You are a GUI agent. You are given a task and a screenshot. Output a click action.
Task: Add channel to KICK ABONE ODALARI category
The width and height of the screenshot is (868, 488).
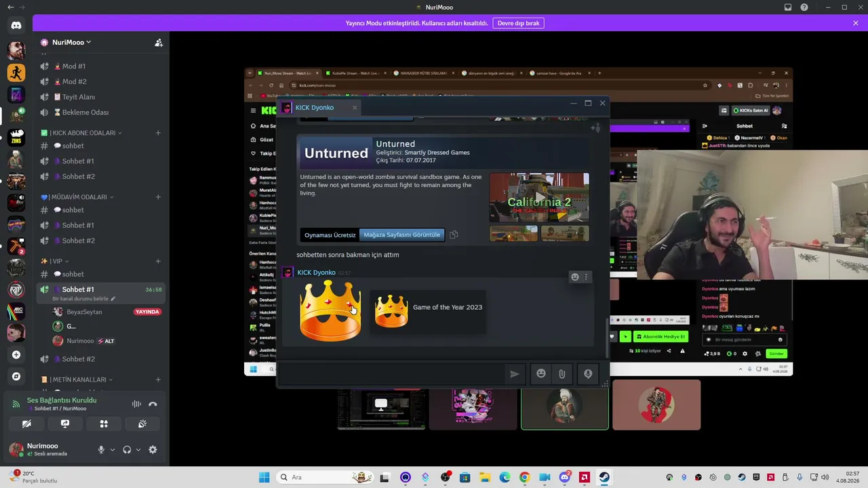[x=158, y=133]
